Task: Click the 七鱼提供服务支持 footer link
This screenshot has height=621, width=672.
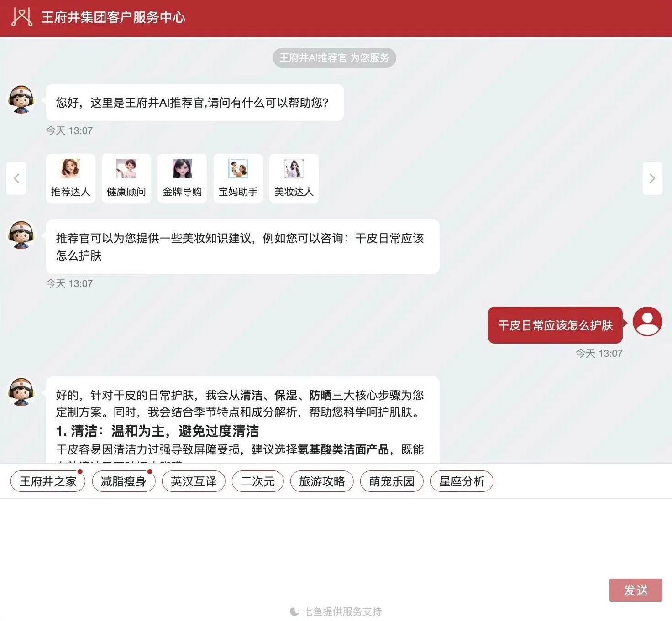Action: [336, 611]
